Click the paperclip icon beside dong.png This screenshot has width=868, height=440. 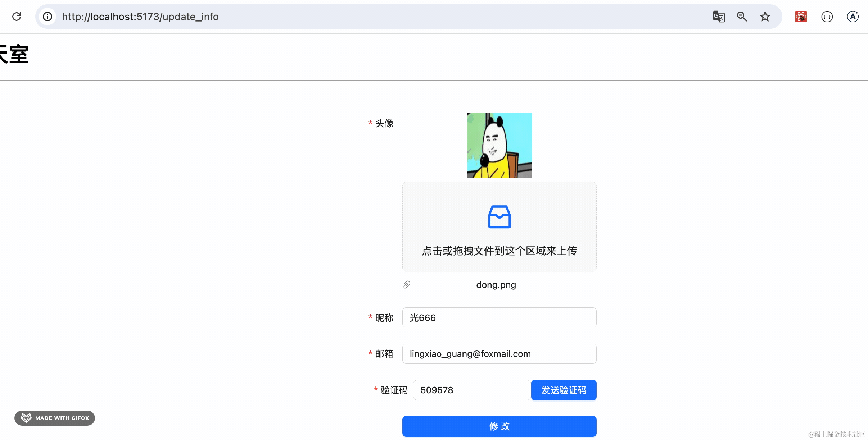click(x=407, y=285)
